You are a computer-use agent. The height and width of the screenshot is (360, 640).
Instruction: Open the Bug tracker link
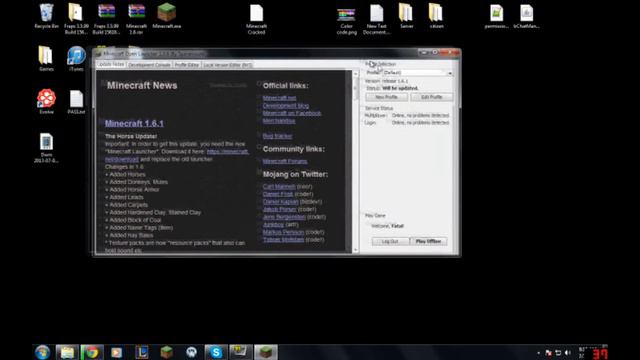click(x=277, y=136)
